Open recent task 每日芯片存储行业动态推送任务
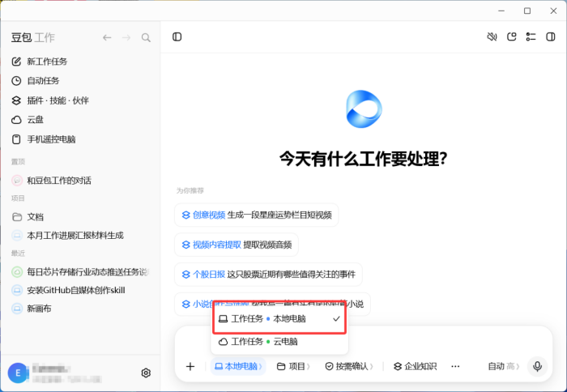This screenshot has width=567, height=392. pyautogui.click(x=80, y=271)
